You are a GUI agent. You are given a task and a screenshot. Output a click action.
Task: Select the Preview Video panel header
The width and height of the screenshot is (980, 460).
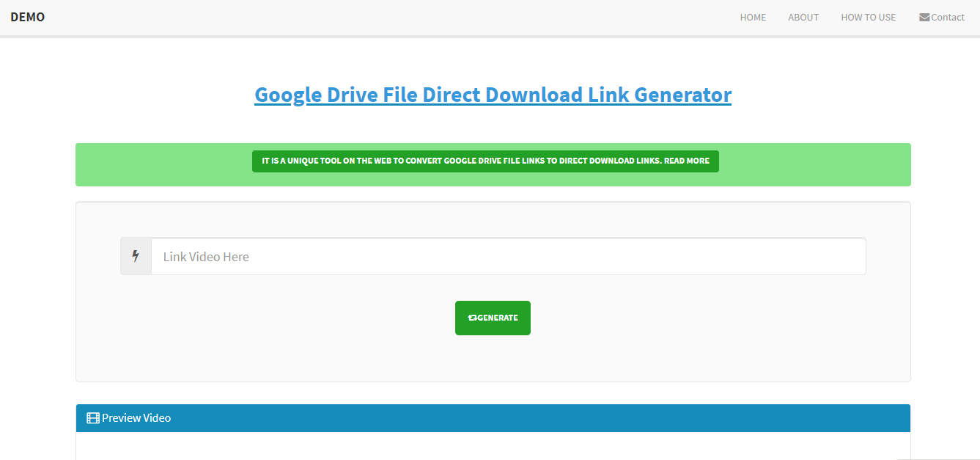click(x=493, y=418)
